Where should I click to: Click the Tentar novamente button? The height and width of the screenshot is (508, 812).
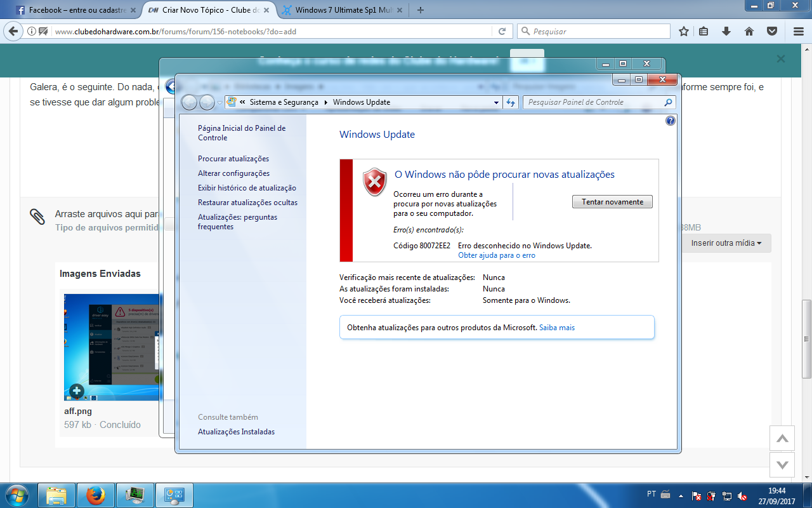612,202
